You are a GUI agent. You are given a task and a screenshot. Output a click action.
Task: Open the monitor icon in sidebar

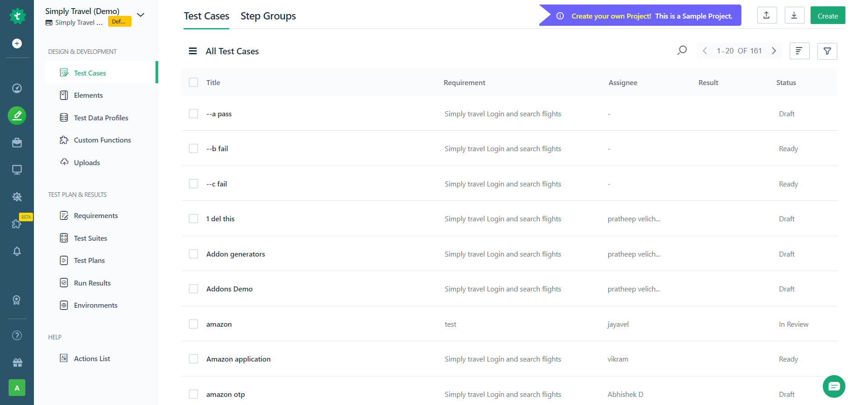tap(17, 170)
